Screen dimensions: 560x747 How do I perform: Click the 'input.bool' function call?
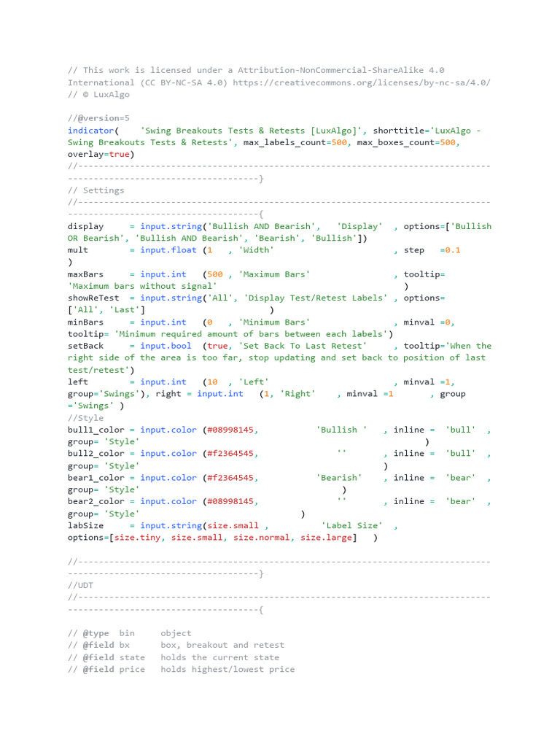[x=166, y=346]
